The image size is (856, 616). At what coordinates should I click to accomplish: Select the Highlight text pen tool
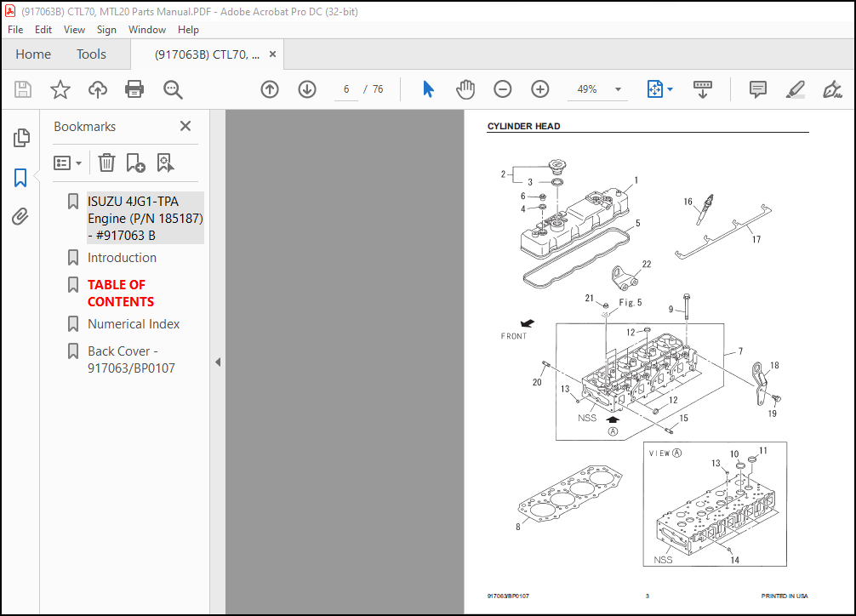(x=795, y=89)
